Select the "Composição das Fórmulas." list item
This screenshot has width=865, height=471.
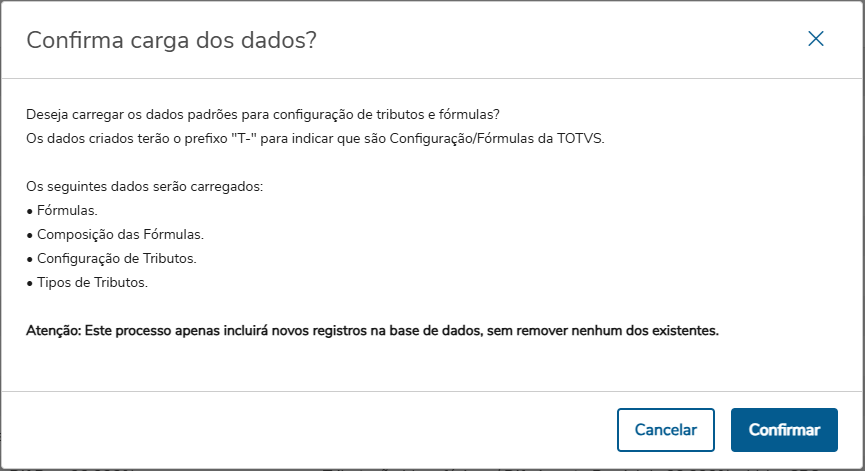coord(120,235)
